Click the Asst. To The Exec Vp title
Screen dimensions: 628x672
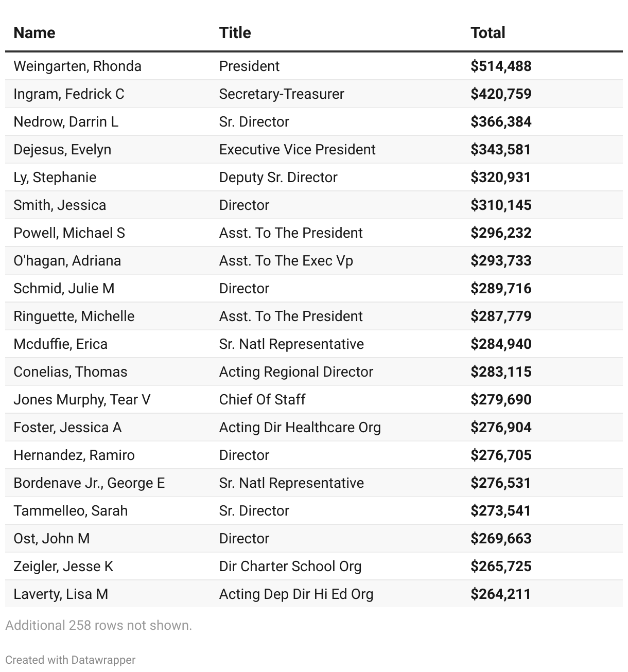286,261
